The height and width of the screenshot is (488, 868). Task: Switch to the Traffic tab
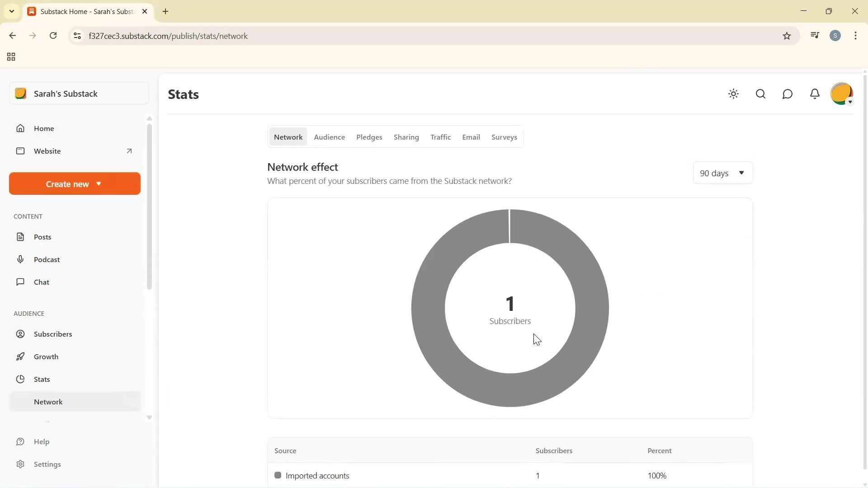pos(441,137)
